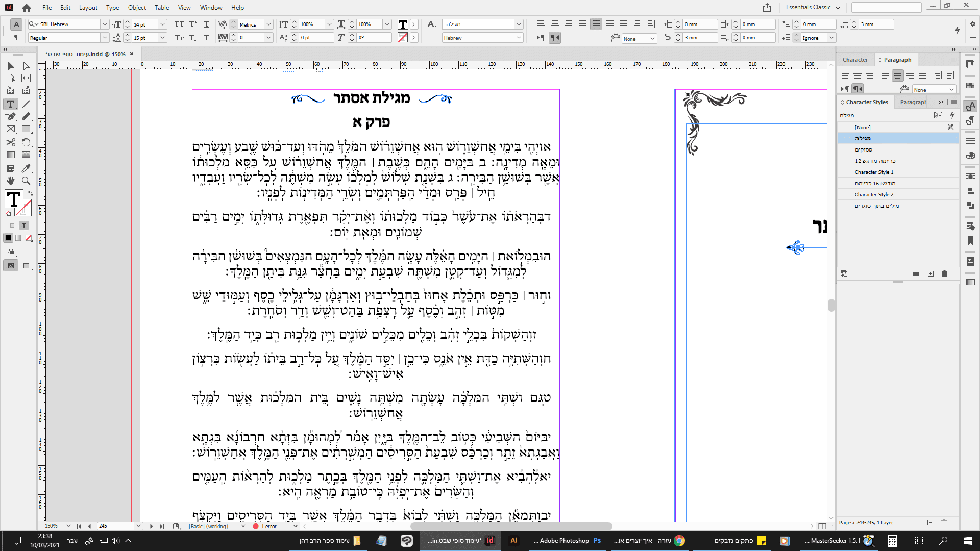The width and height of the screenshot is (980, 551).
Task: Select the Gap tool
Action: coord(26,78)
